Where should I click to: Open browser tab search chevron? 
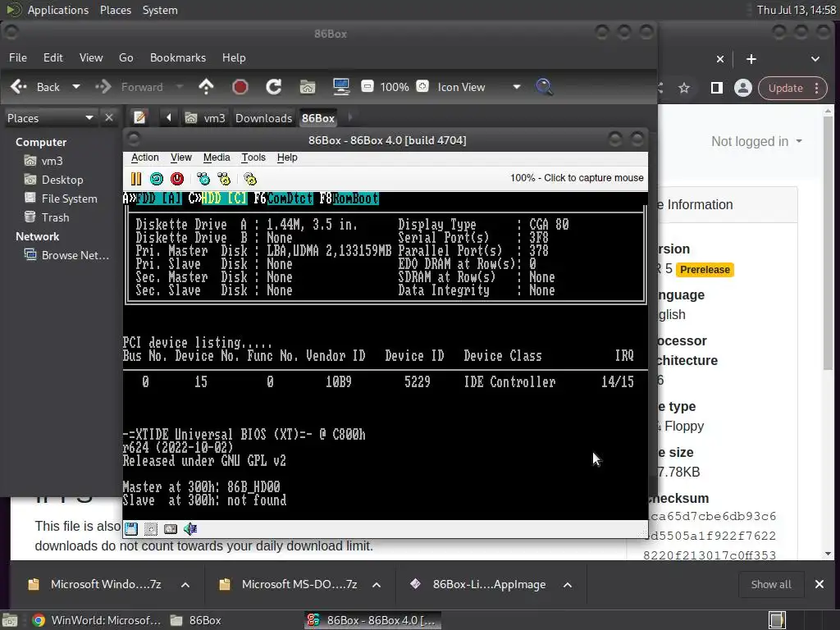coord(815,59)
